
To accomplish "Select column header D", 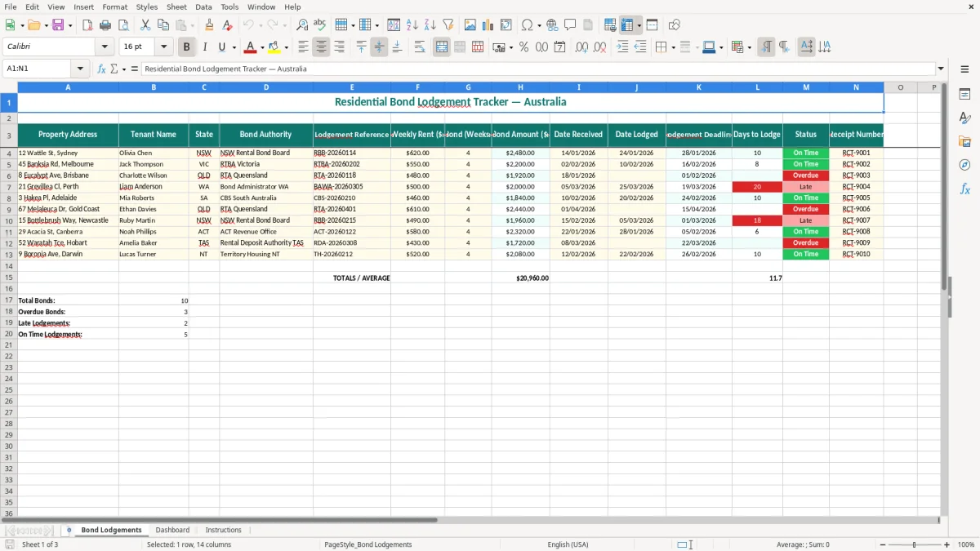I will (x=266, y=87).
